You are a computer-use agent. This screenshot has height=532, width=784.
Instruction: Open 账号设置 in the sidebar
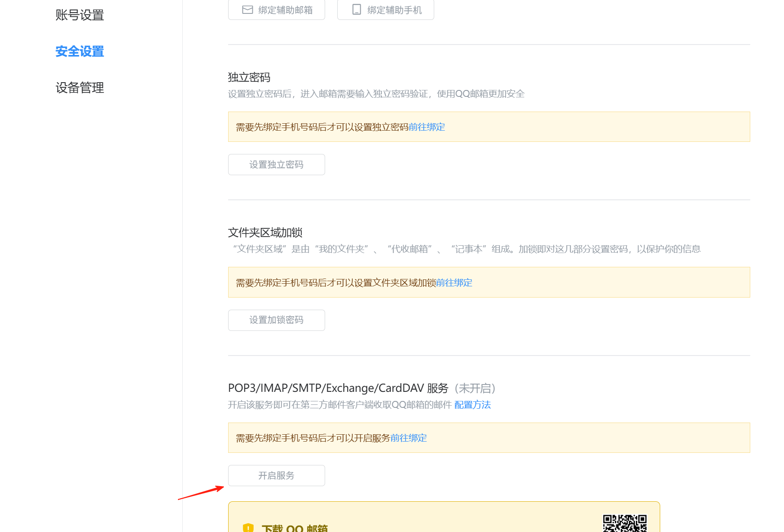(x=80, y=15)
